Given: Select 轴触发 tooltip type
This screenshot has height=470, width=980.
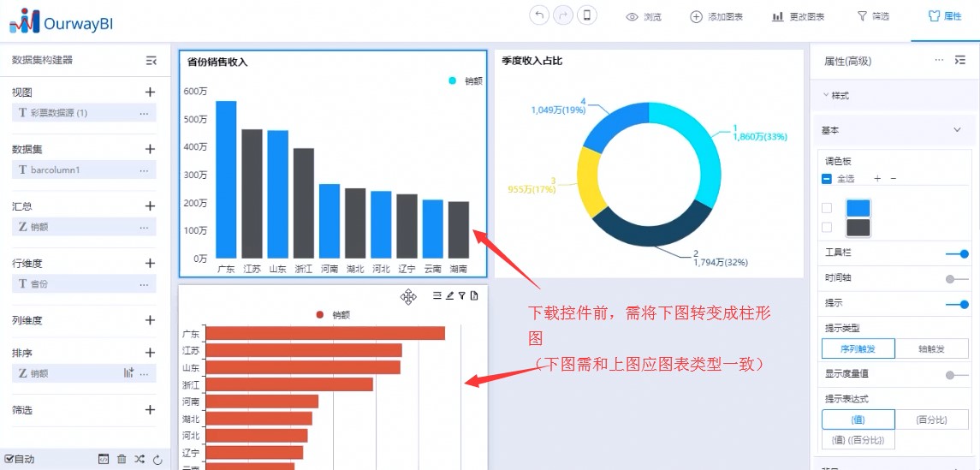Looking at the screenshot, I should (932, 348).
